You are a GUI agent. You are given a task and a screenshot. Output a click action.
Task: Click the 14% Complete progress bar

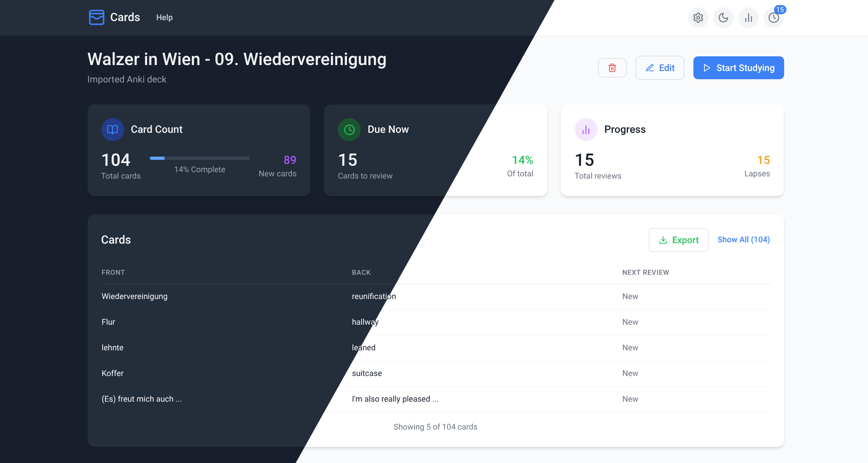pos(199,158)
